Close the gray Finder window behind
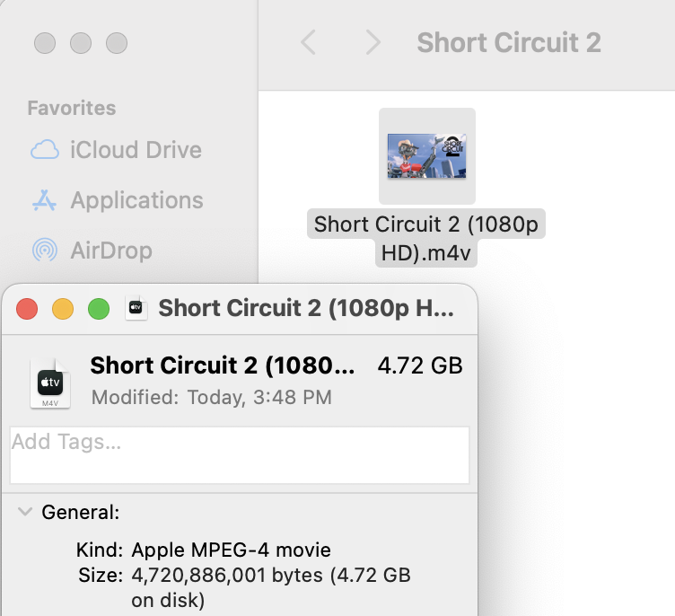Screen dimensions: 675x616 coord(45,42)
